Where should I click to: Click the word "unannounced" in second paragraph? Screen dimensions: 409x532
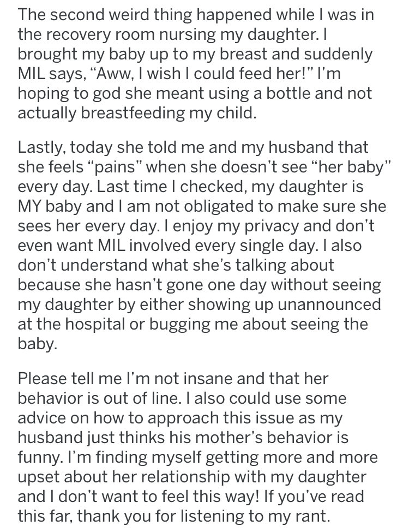(x=329, y=304)
